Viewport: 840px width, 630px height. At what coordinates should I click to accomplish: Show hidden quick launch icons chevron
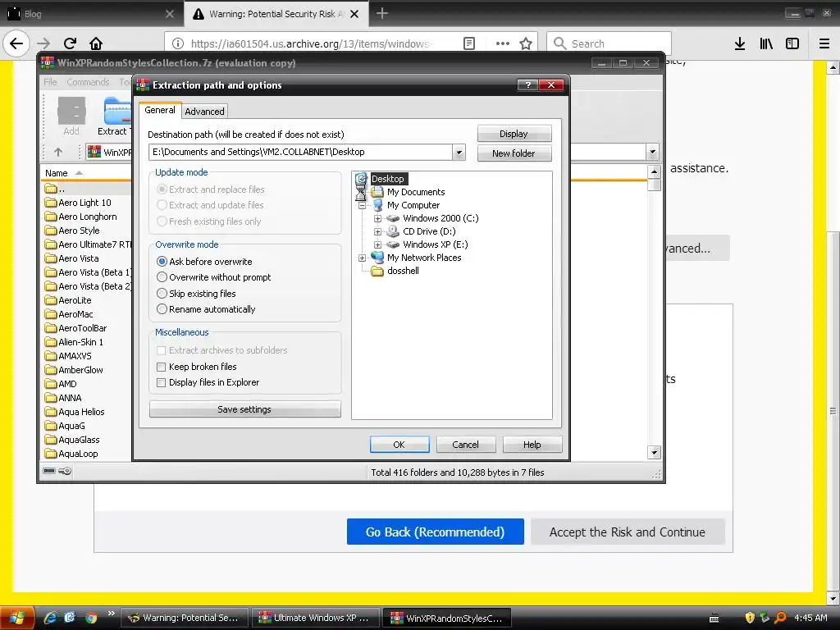(111, 614)
